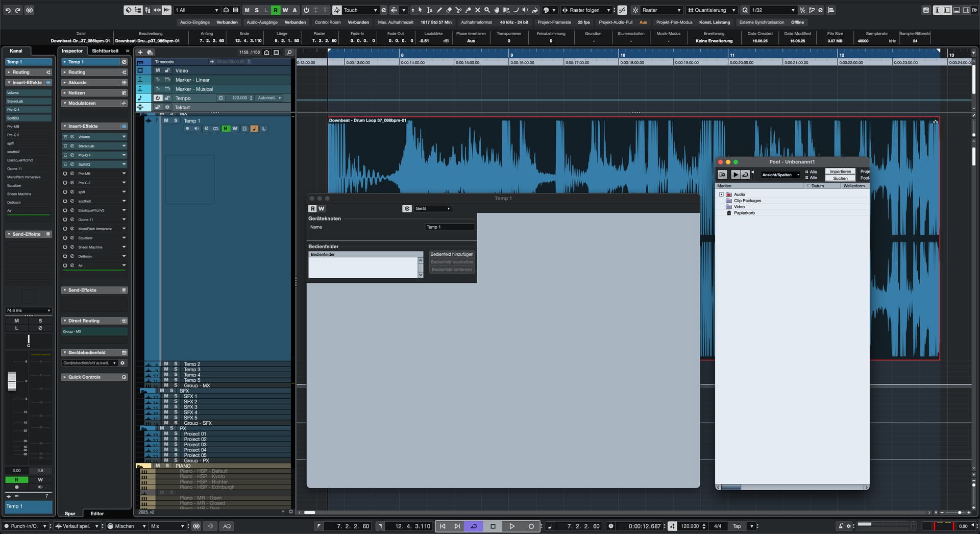This screenshot has height=534, width=980.
Task: Switch to the Sichtbarkeit tab
Action: (x=105, y=51)
